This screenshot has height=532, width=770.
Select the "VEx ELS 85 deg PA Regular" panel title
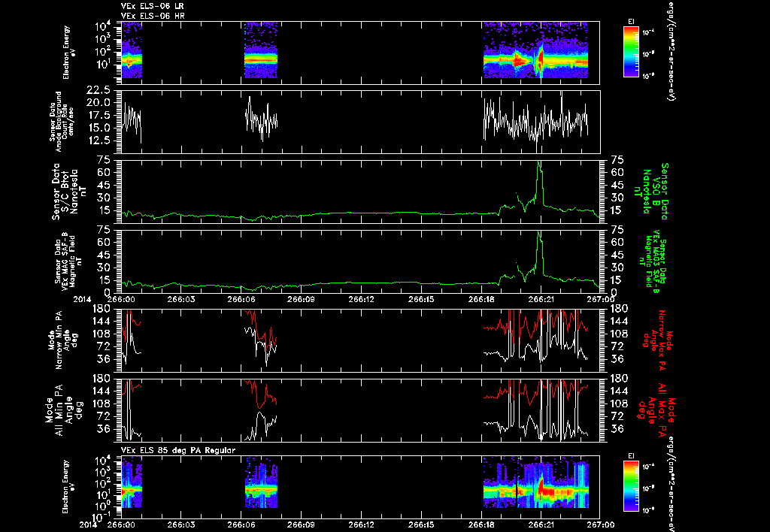[177, 450]
